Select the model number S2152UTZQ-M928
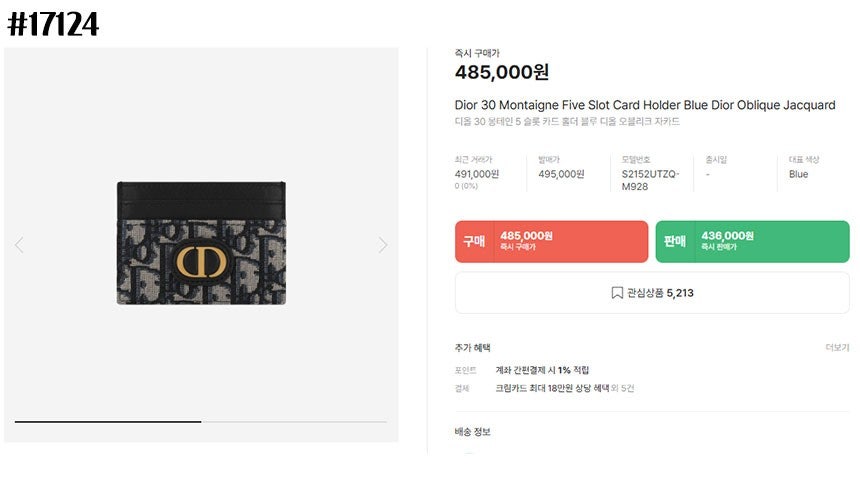860x494 pixels. point(650,180)
